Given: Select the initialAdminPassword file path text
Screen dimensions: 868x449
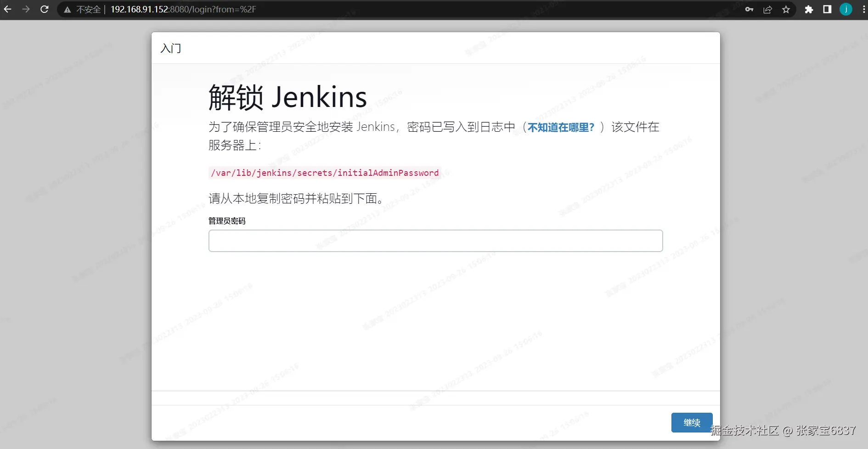Looking at the screenshot, I should [325, 173].
